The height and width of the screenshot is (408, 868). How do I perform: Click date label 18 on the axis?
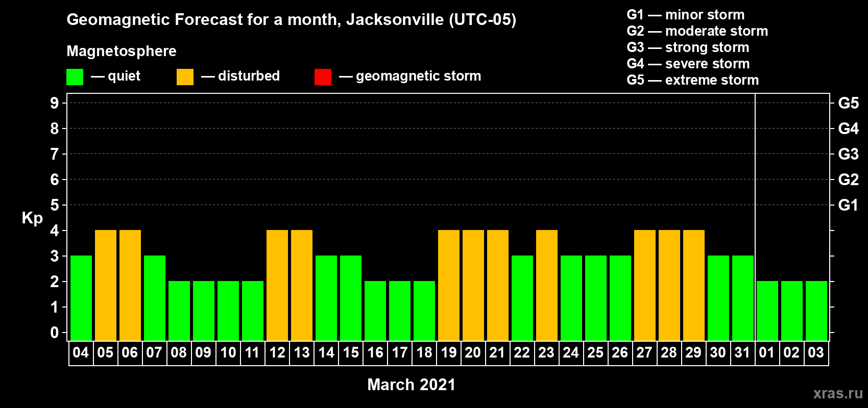tap(424, 353)
